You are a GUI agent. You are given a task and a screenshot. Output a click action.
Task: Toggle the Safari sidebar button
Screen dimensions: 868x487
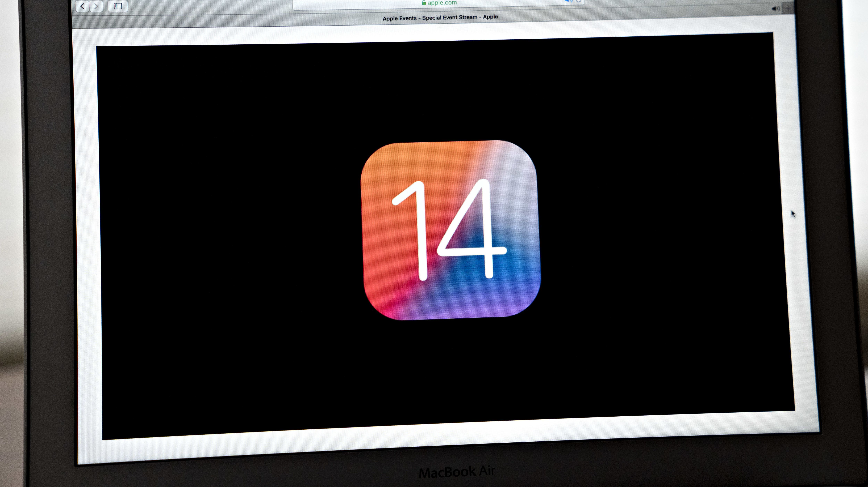[118, 6]
